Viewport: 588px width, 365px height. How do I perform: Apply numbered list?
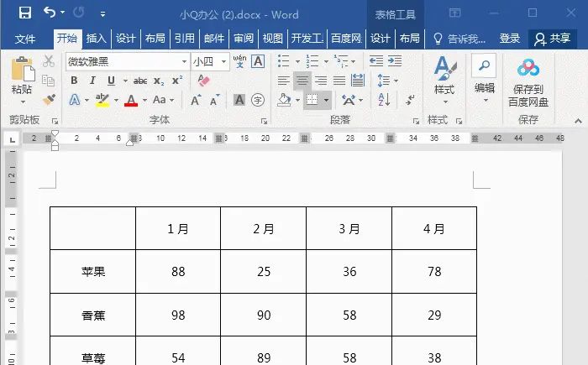(x=312, y=61)
